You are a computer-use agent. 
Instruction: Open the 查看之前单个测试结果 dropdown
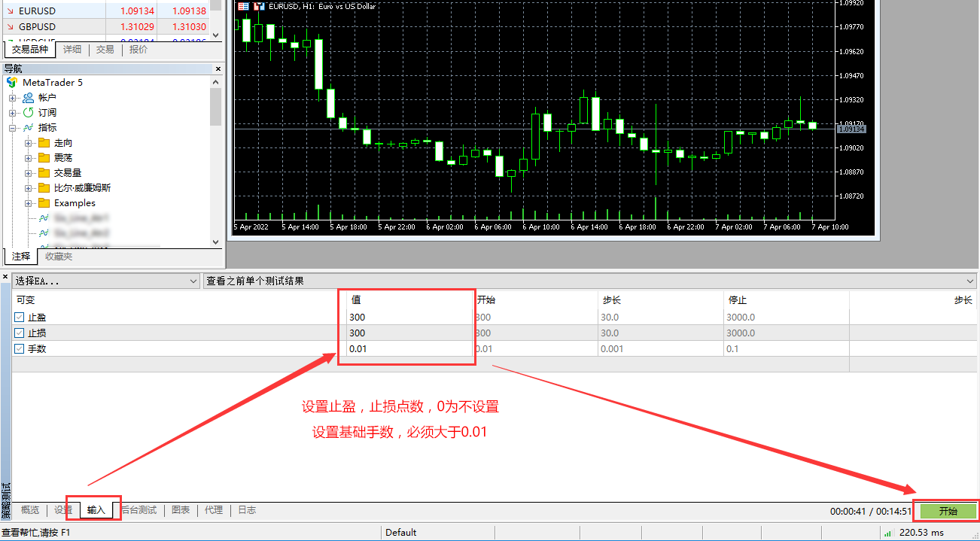(589, 281)
